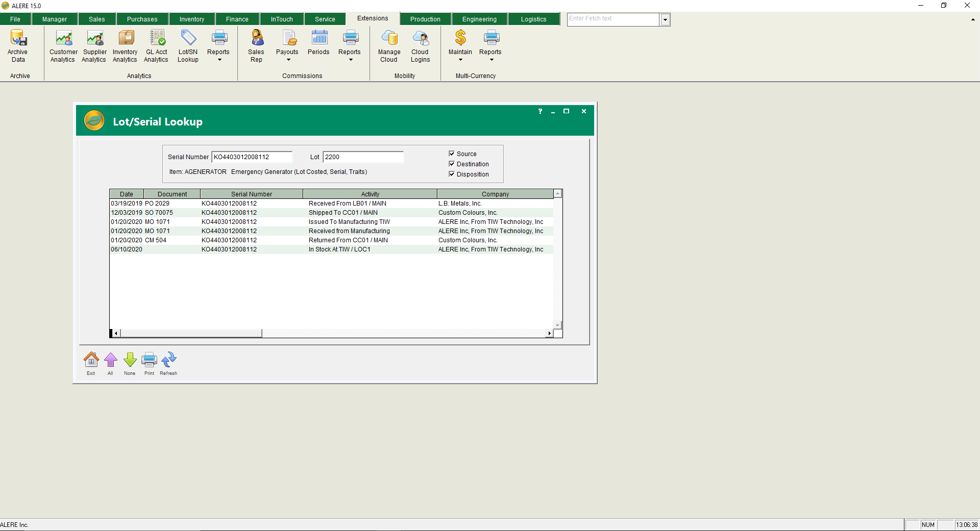980x531 pixels.
Task: Launch Lot/SN Lookup
Action: coord(187,46)
